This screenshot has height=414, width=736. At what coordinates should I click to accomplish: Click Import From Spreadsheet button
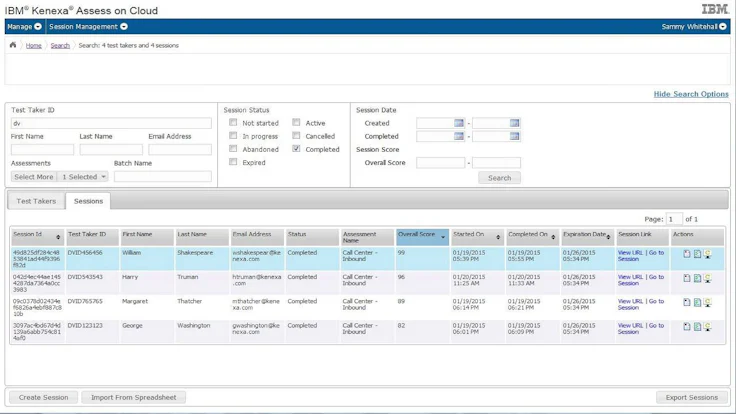tap(133, 398)
